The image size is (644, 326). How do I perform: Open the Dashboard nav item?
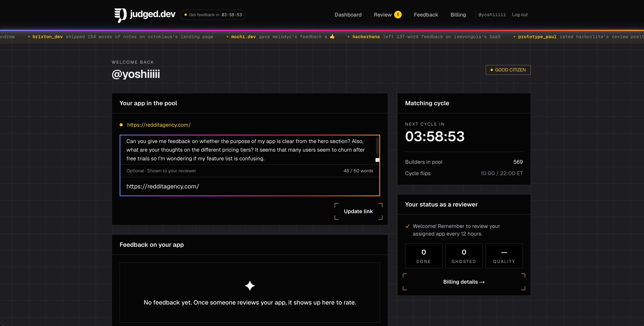[348, 15]
